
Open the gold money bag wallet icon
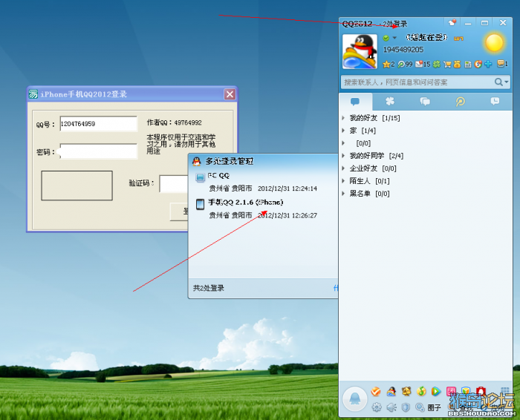pyautogui.click(x=458, y=65)
